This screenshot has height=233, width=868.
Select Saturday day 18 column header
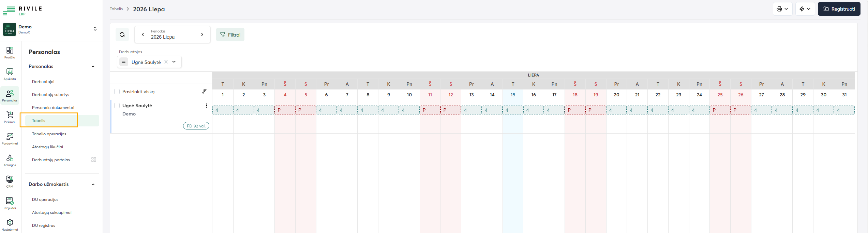click(x=575, y=95)
